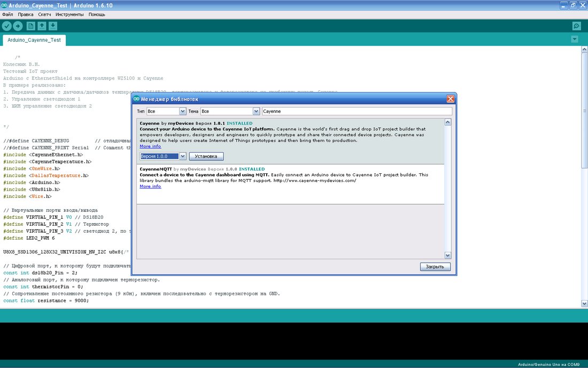Open the Инструменты menu
Viewport: 588px width, 368px height.
click(69, 14)
